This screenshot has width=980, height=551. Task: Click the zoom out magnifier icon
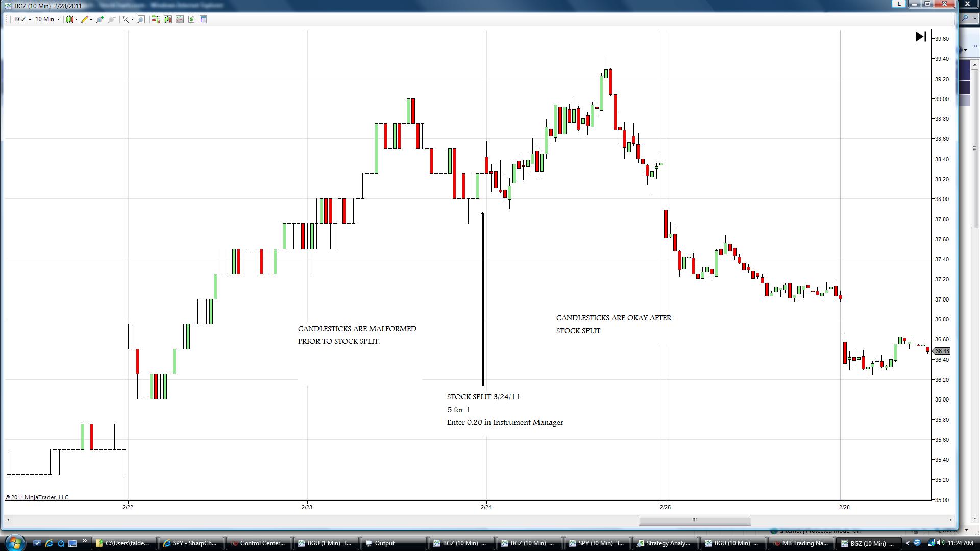click(112, 19)
